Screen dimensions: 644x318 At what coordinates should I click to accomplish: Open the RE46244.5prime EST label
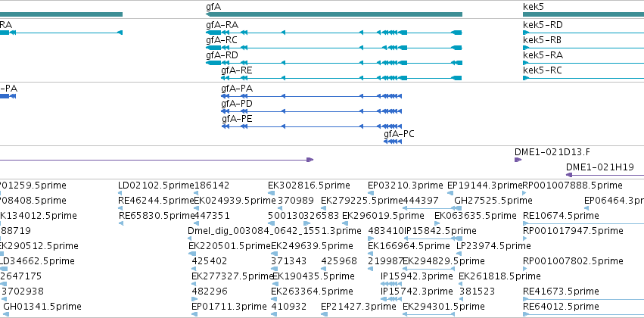pos(156,201)
